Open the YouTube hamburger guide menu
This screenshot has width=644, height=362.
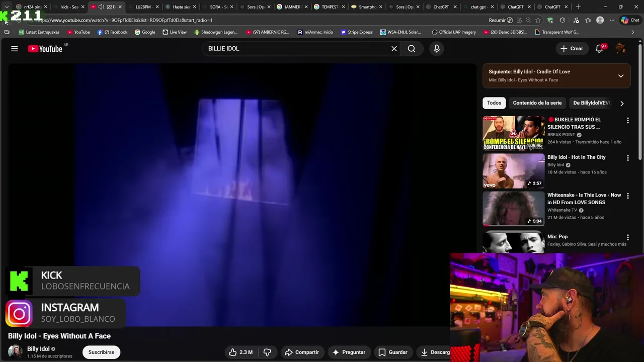click(15, 49)
